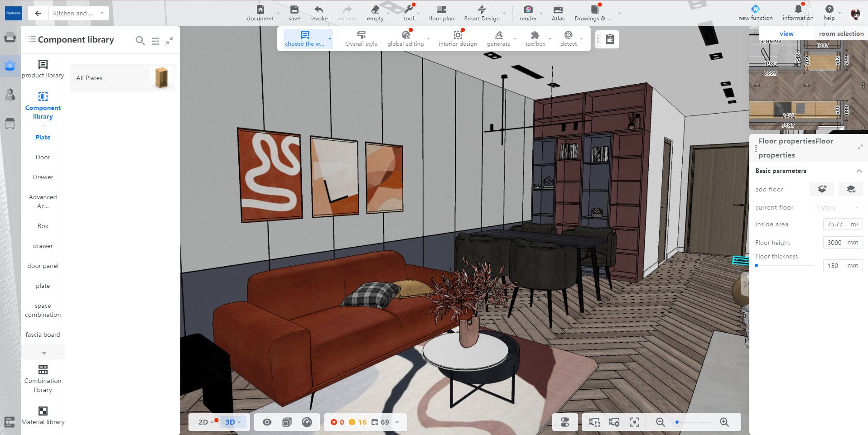Open the tool wrench icon
This screenshot has height=435, width=868.
pyautogui.click(x=409, y=10)
